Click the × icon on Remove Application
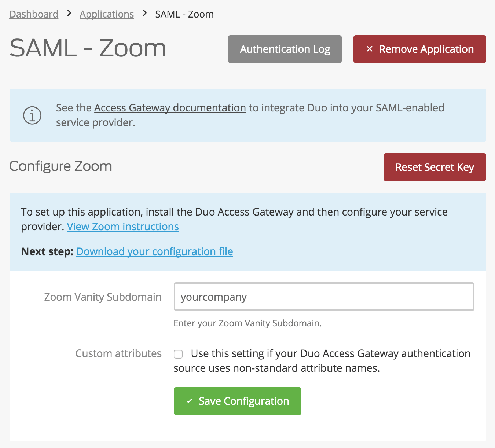Viewport: 495px width, 448px height. click(369, 49)
